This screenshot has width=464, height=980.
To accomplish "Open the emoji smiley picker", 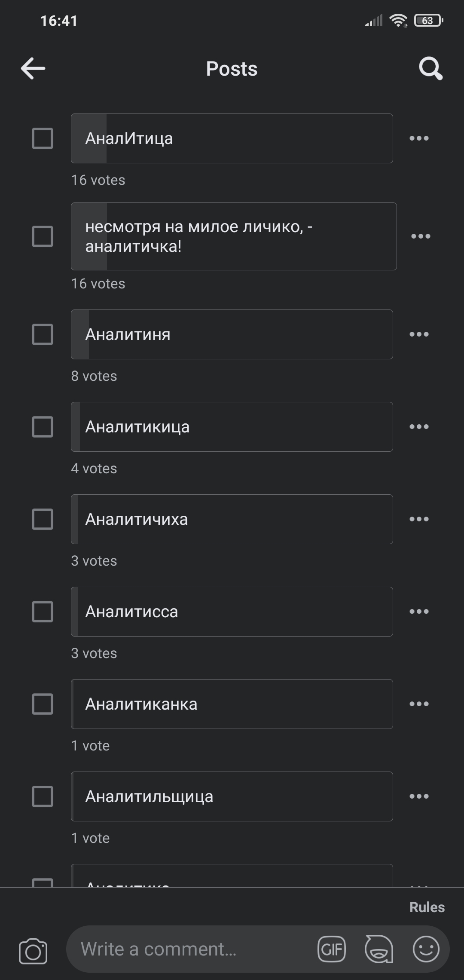I will click(x=426, y=949).
